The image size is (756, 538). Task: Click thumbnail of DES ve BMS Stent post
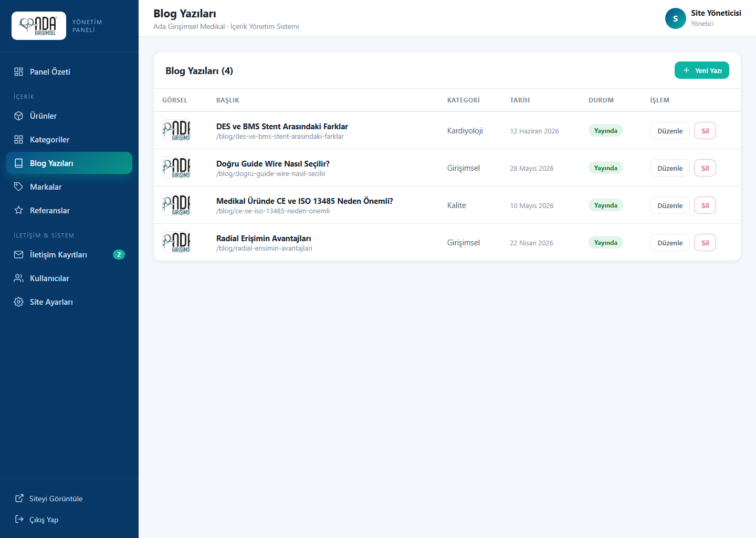(176, 131)
